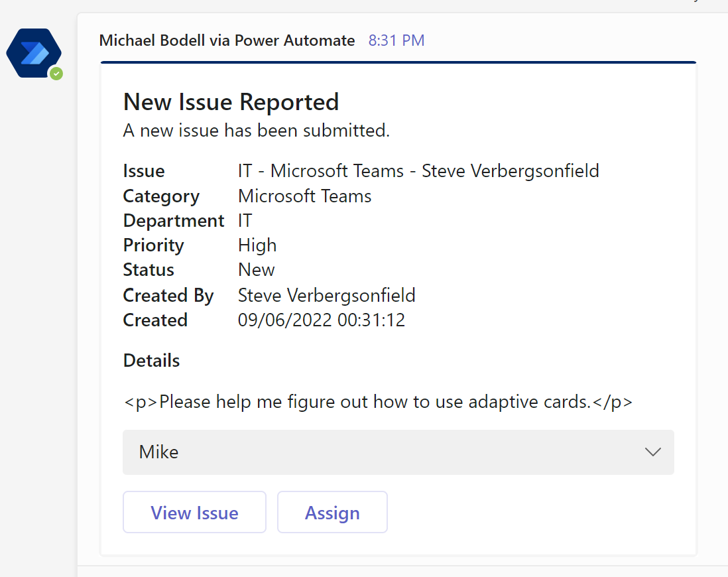Click the Assign button
Viewport: 728px width, 577px height.
pyautogui.click(x=332, y=513)
